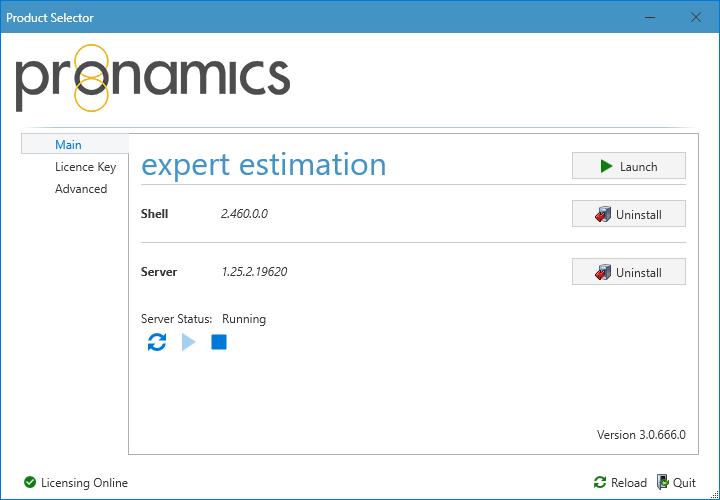
Task: Uninstall the Server component
Action: pos(628,272)
